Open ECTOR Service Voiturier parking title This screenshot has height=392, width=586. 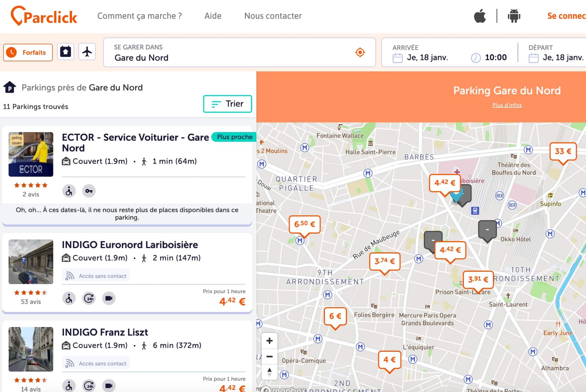pos(135,142)
